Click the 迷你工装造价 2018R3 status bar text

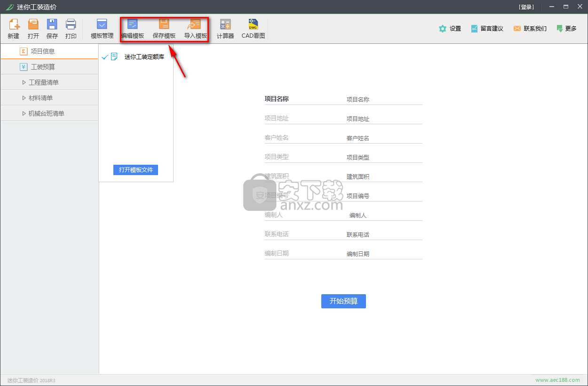32,380
